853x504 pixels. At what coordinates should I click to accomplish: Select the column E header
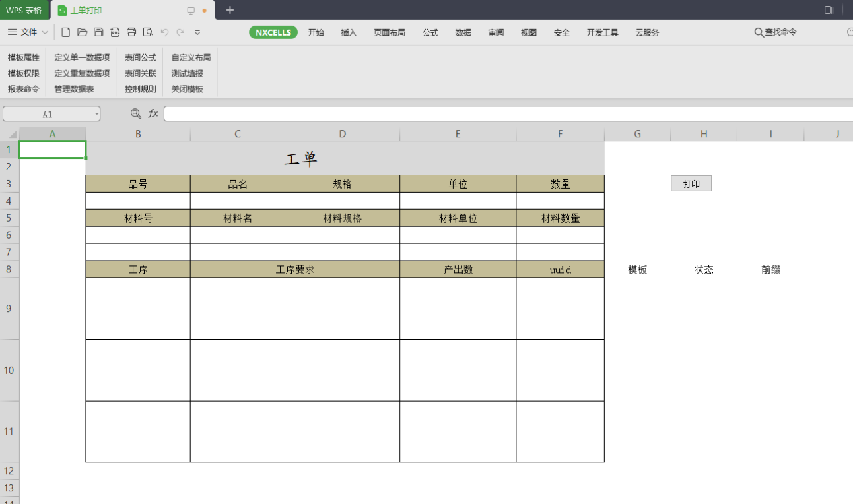pos(458,134)
